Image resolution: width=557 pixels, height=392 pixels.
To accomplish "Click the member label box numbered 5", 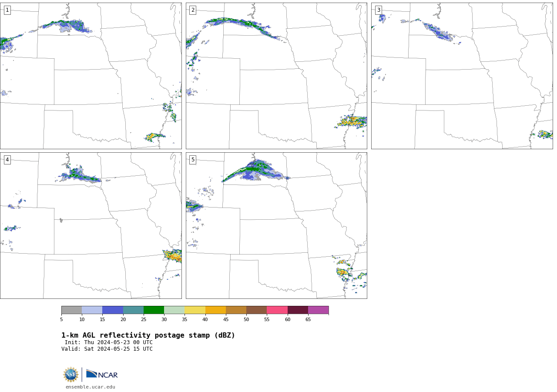I will point(193,160).
